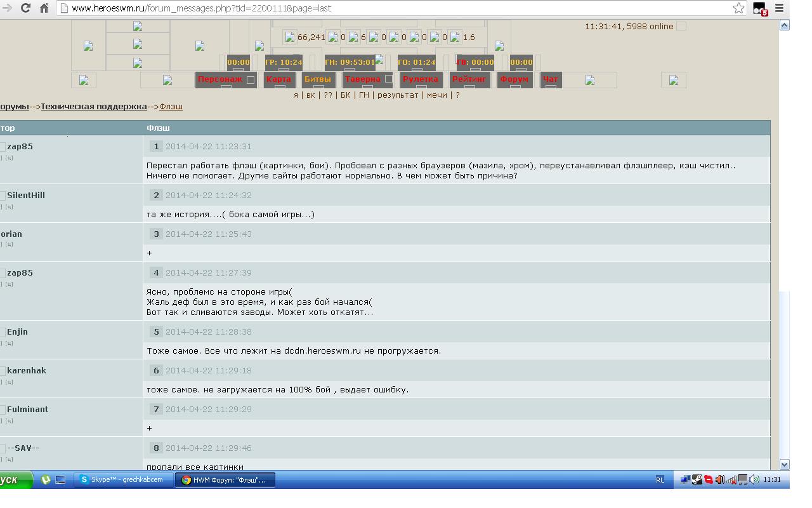Image resolution: width=812 pixels, height=508 pixels.
Task: Open the Персонаж menu
Action: [220, 79]
